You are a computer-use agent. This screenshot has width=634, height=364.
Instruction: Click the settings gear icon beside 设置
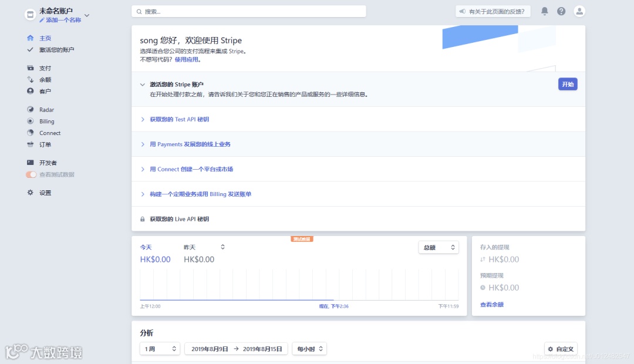(31, 193)
